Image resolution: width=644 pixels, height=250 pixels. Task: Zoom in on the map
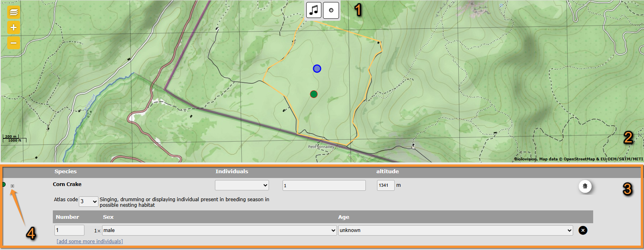click(14, 28)
